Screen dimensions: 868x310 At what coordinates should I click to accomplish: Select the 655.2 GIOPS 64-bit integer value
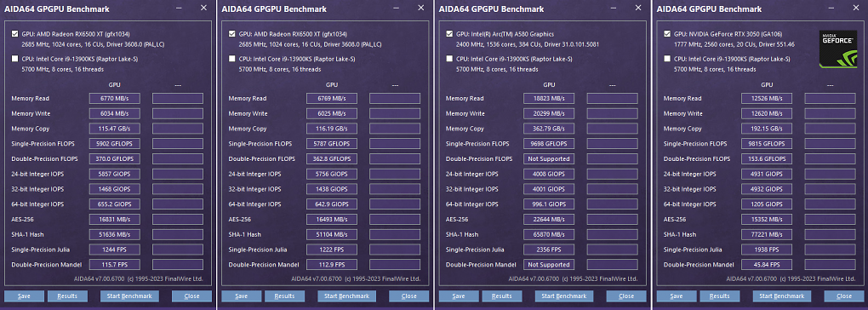pyautogui.click(x=115, y=204)
